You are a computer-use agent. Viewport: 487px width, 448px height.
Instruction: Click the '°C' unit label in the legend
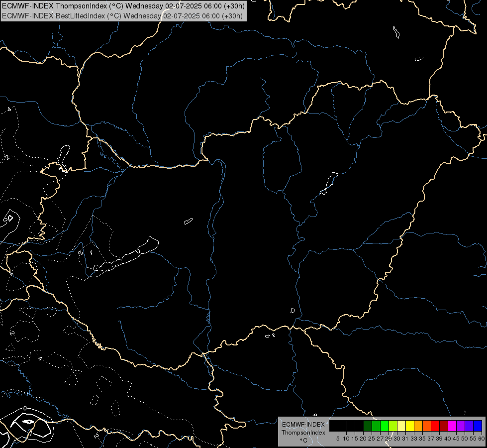click(x=303, y=441)
